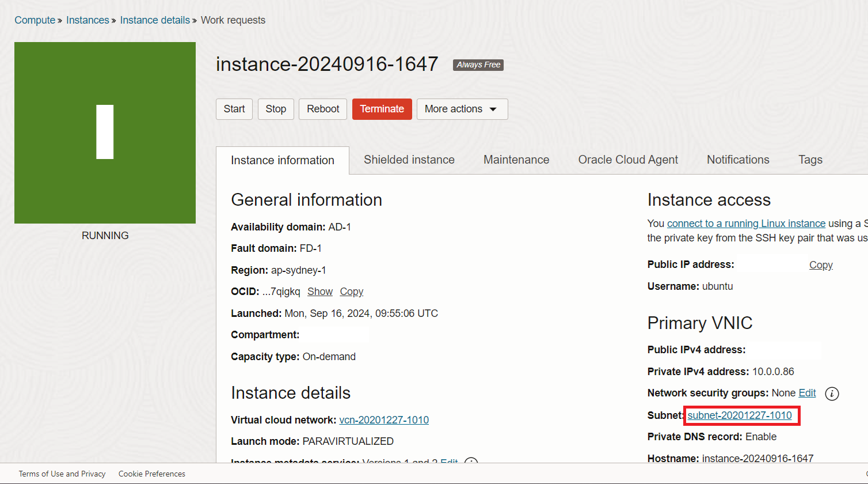Image resolution: width=868 pixels, height=484 pixels.
Task: Click the Always Free badge
Action: point(478,65)
